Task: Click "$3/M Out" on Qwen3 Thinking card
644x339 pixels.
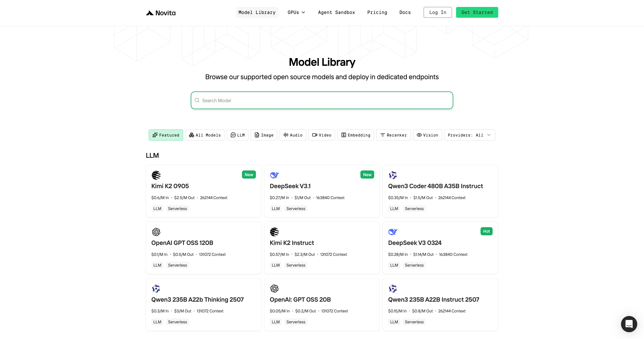Action: click(x=183, y=311)
